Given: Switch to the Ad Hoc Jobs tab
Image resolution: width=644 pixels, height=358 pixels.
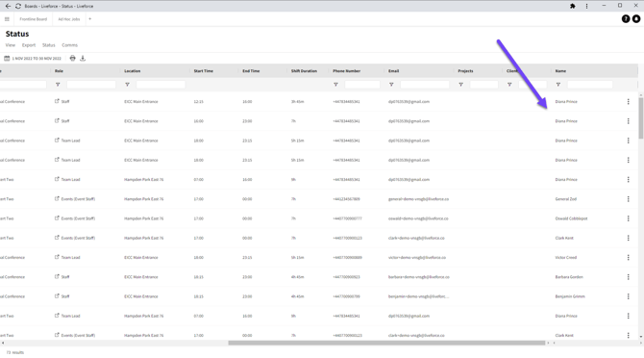Looking at the screenshot, I should point(69,19).
